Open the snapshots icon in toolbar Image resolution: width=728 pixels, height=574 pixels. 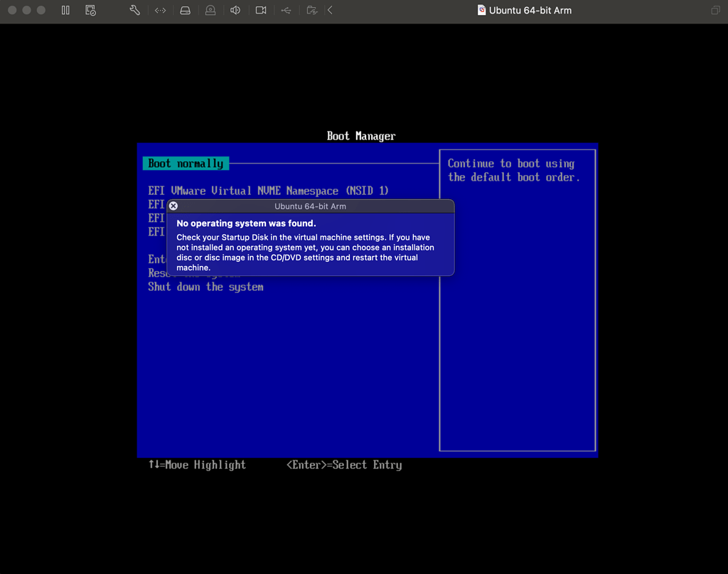tap(90, 11)
